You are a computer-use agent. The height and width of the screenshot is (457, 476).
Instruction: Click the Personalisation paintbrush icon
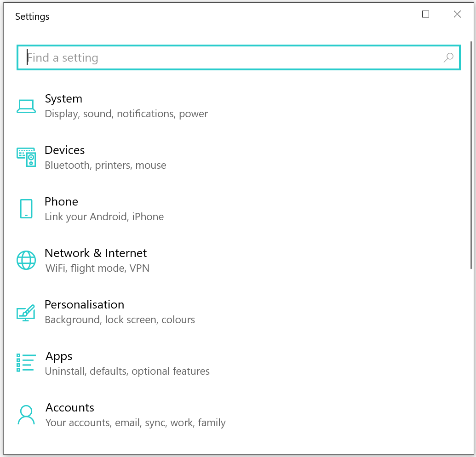tap(26, 312)
